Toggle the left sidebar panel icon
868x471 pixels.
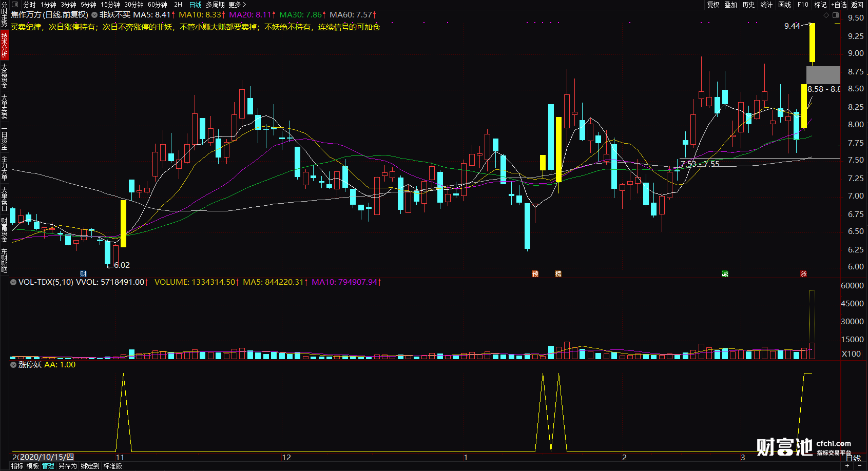pyautogui.click(x=15, y=5)
